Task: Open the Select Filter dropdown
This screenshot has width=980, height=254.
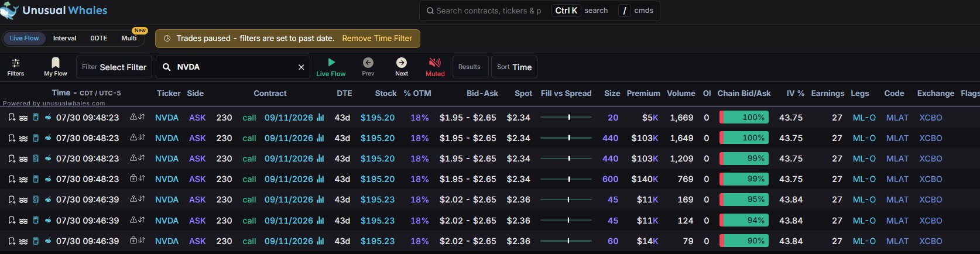Action: pos(114,67)
